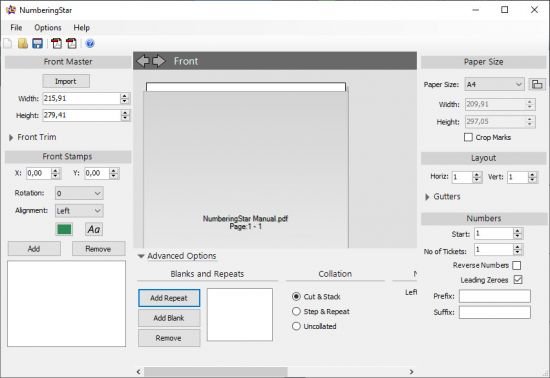Click the NumberingStar app icon in title bar

pyautogui.click(x=11, y=10)
